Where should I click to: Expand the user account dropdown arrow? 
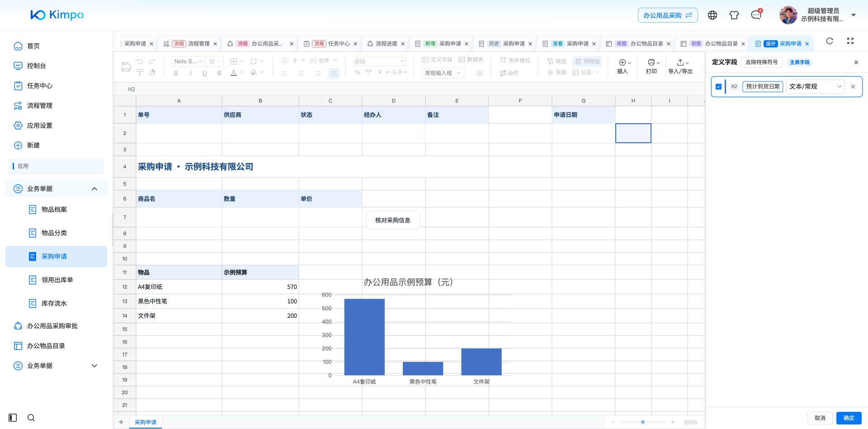[854, 15]
